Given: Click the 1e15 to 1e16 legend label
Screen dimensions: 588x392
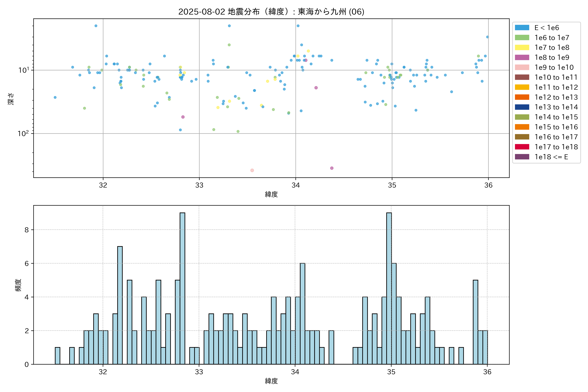Looking at the screenshot, I should (x=556, y=127).
